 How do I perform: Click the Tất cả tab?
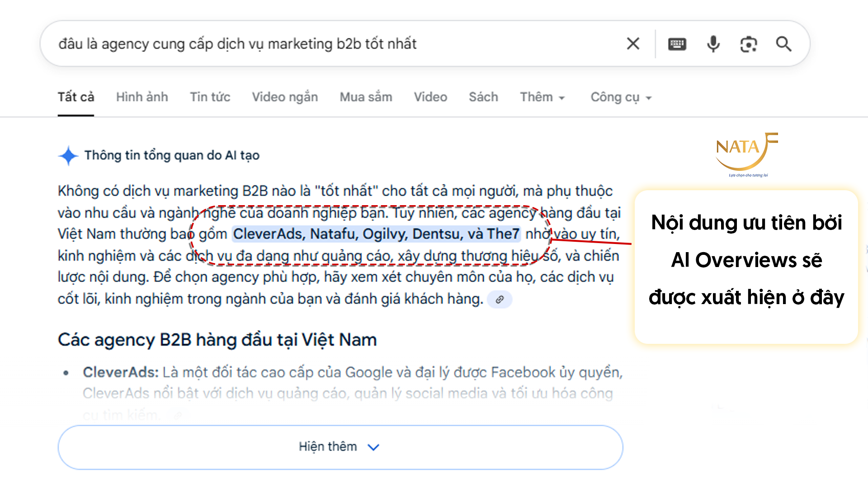[76, 97]
